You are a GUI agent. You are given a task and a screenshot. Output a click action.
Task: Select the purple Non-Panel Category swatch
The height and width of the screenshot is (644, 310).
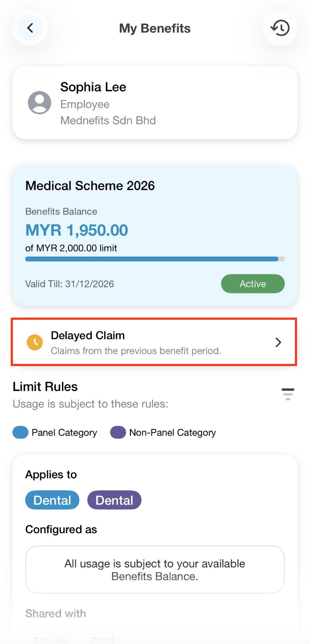pyautogui.click(x=118, y=432)
